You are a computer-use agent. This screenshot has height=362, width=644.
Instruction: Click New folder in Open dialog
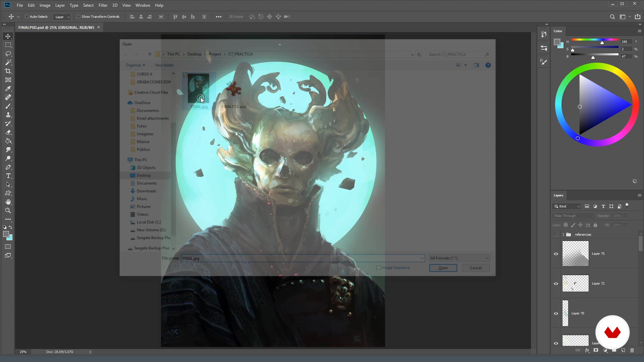164,65
